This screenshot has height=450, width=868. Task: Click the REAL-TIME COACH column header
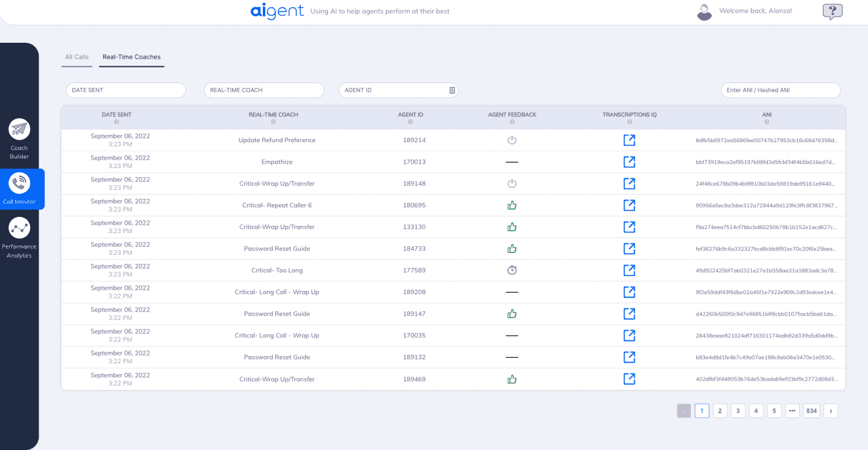[x=273, y=114]
